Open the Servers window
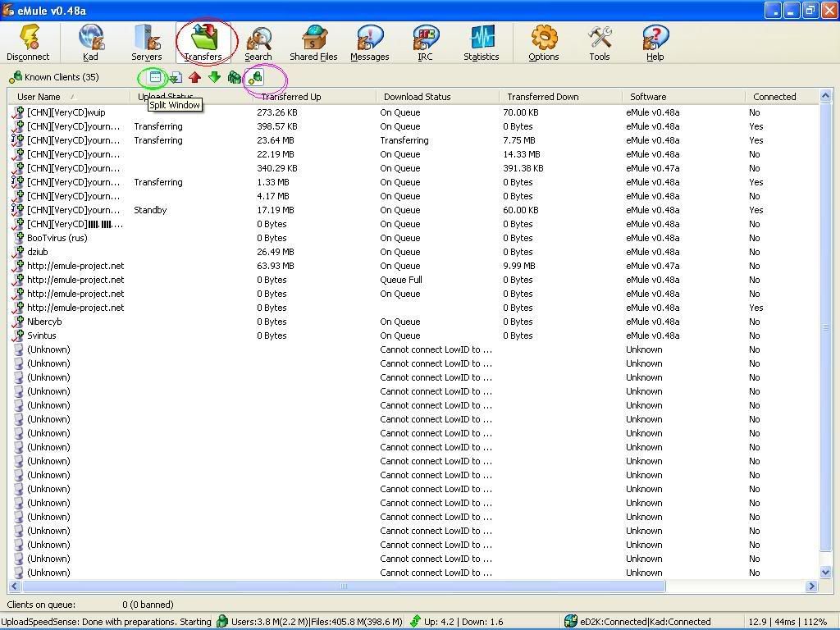 147,43
